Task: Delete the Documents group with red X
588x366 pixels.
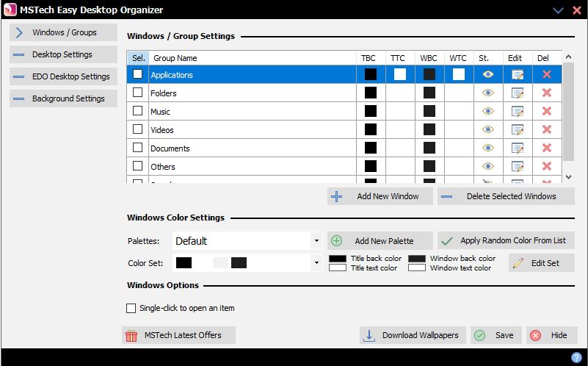Action: (547, 148)
